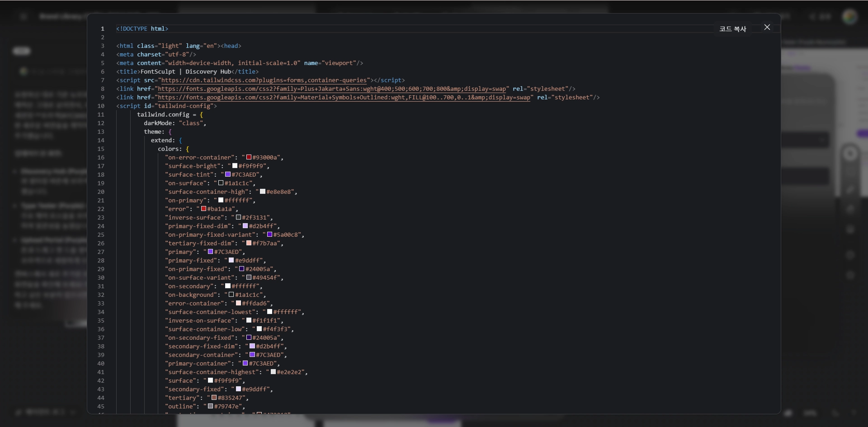
Task: Click the surface-container-highest #e2e2e2 swatch
Action: (x=273, y=372)
